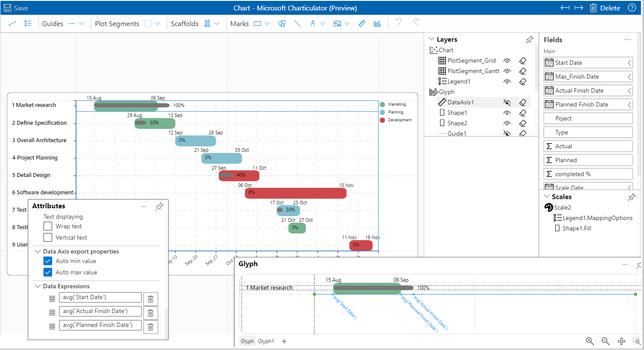Select the Line mark tool

[x=297, y=24]
